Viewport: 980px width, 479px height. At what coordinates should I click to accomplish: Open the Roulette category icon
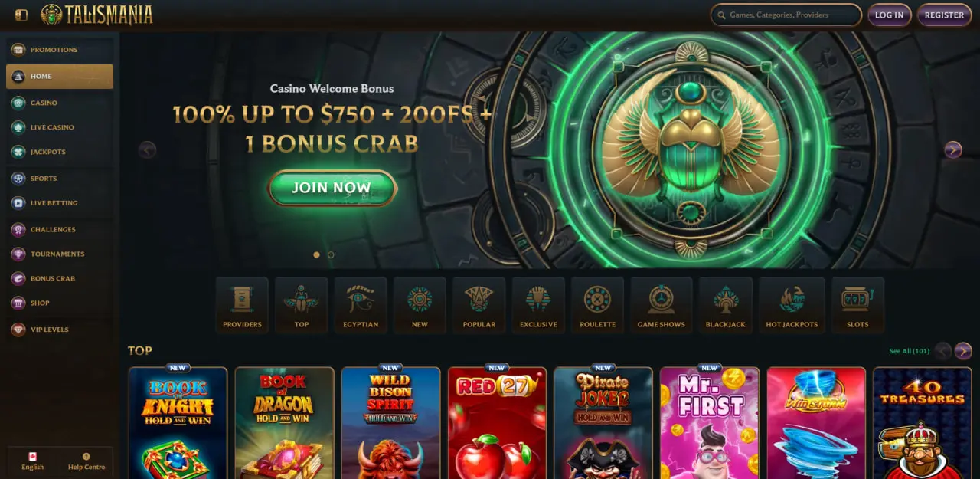coord(597,305)
